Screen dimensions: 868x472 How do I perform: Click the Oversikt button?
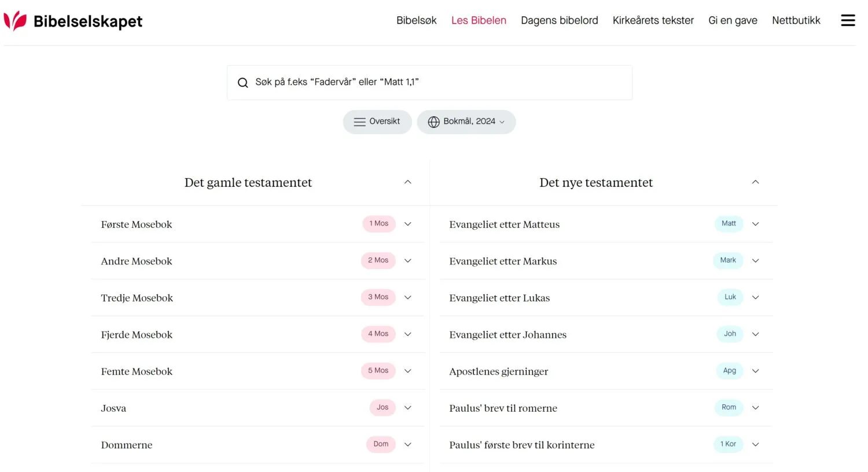pos(377,122)
